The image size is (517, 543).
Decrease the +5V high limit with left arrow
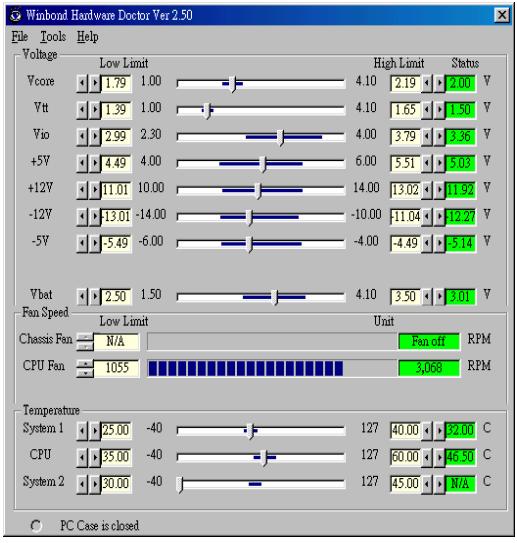tap(427, 163)
